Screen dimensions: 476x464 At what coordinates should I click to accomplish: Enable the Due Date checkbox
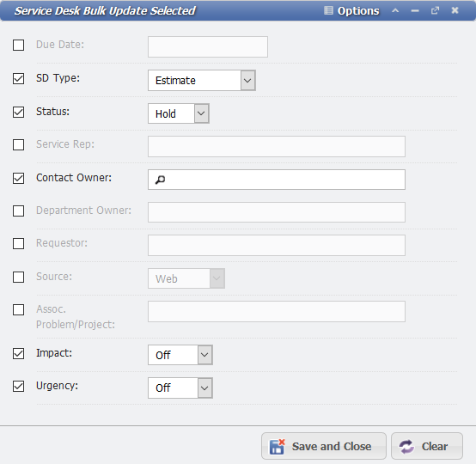19,45
